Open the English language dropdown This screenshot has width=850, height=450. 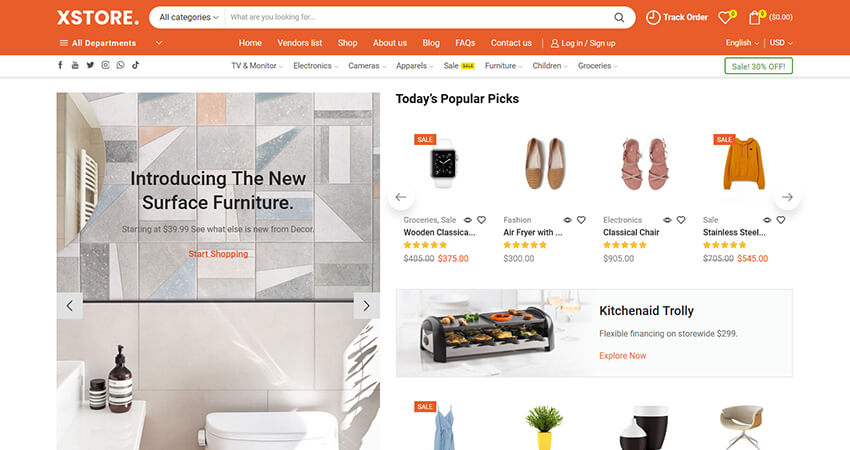pyautogui.click(x=742, y=43)
